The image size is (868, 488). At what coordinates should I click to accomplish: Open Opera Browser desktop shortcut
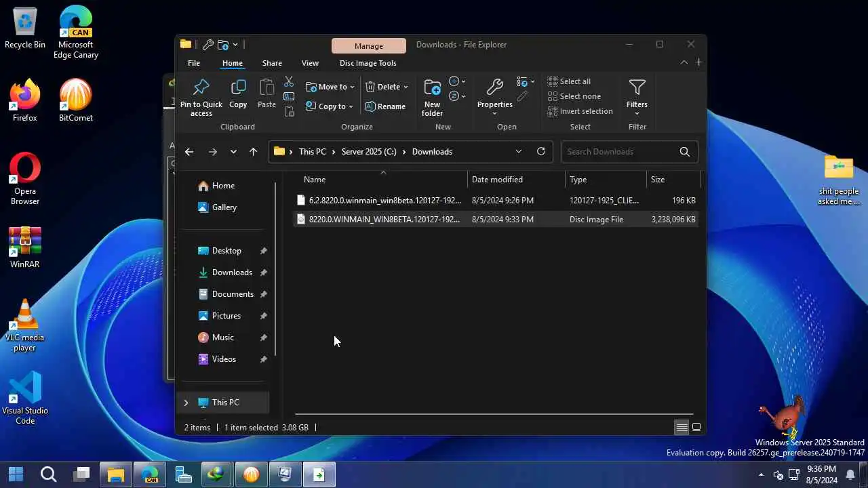[x=25, y=179]
